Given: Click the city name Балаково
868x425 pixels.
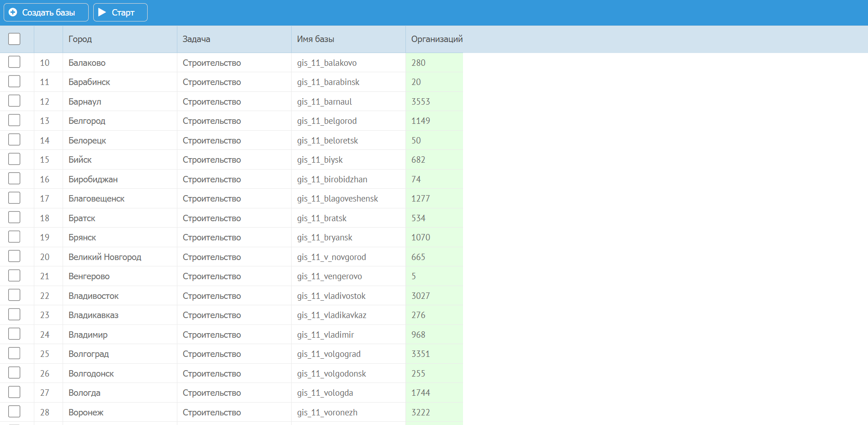Looking at the screenshot, I should (87, 63).
